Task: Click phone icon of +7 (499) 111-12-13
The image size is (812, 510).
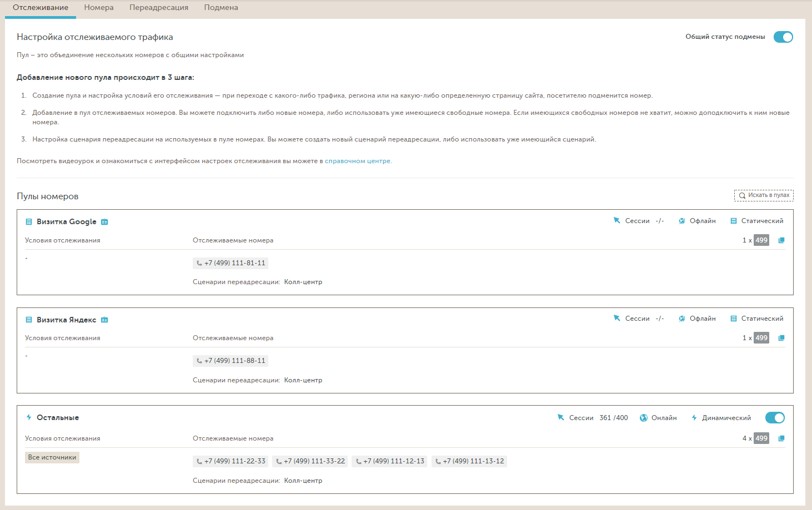Action: click(x=359, y=462)
